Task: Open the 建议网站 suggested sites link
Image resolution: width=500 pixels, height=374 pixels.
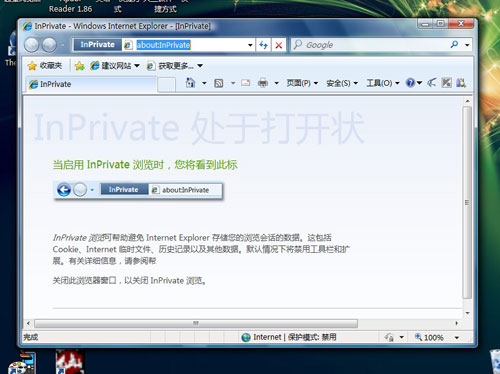Action: [111, 66]
